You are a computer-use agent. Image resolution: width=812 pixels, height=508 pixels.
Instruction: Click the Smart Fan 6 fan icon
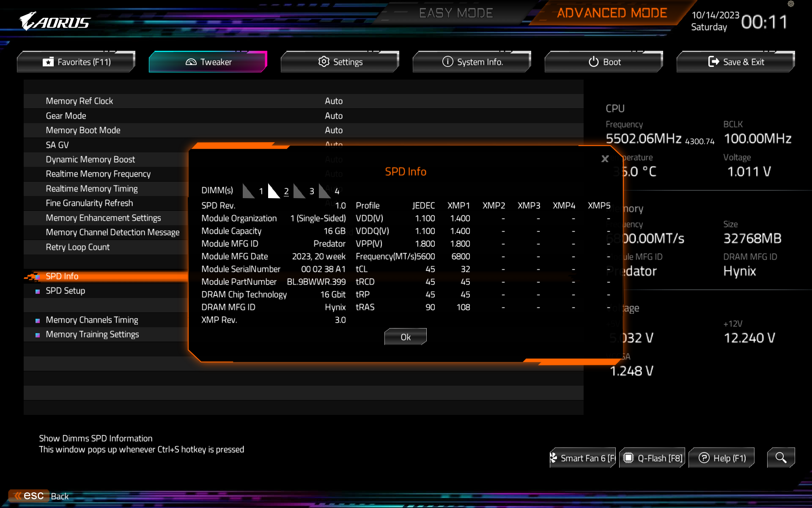[553, 458]
